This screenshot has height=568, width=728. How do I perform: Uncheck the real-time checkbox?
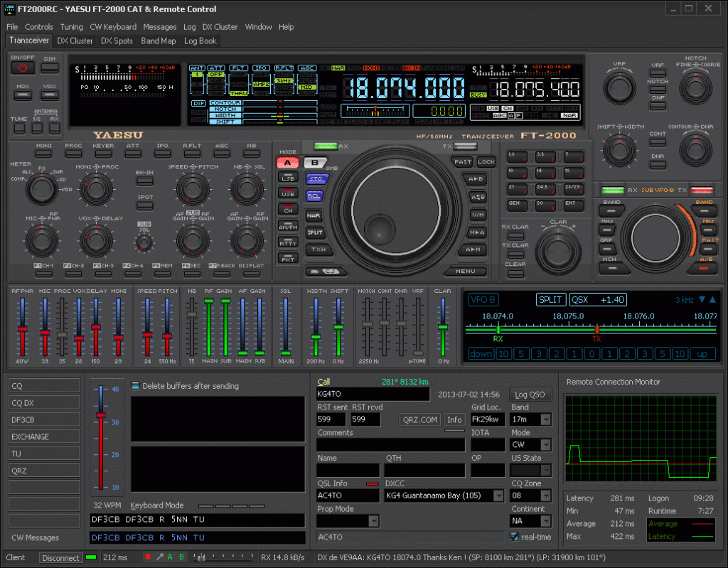pos(514,537)
